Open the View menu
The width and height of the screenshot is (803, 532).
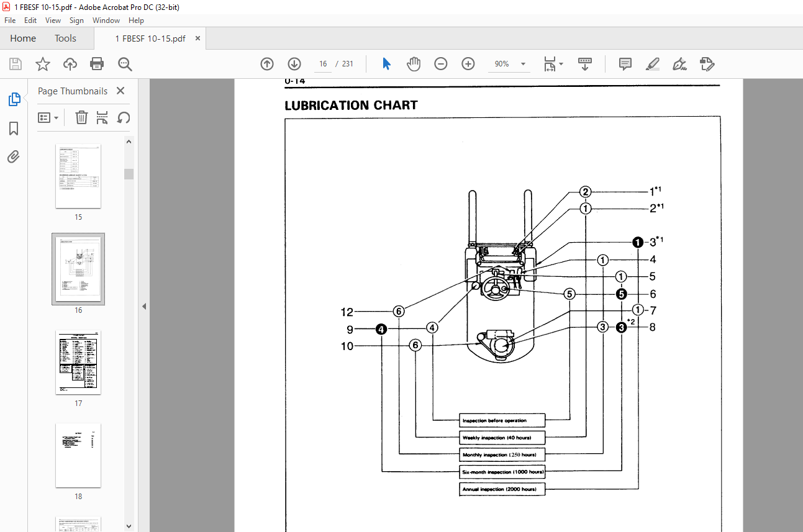pyautogui.click(x=53, y=20)
